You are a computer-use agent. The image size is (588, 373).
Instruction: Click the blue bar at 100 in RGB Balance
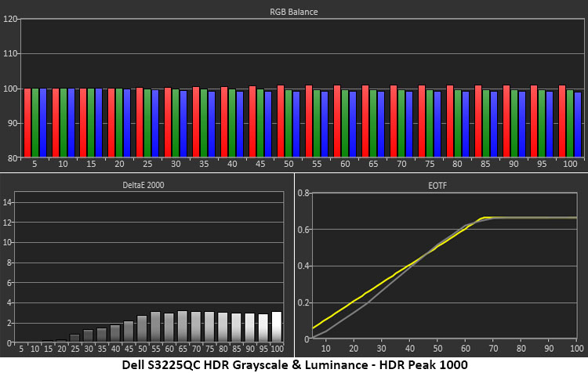tap(578, 125)
